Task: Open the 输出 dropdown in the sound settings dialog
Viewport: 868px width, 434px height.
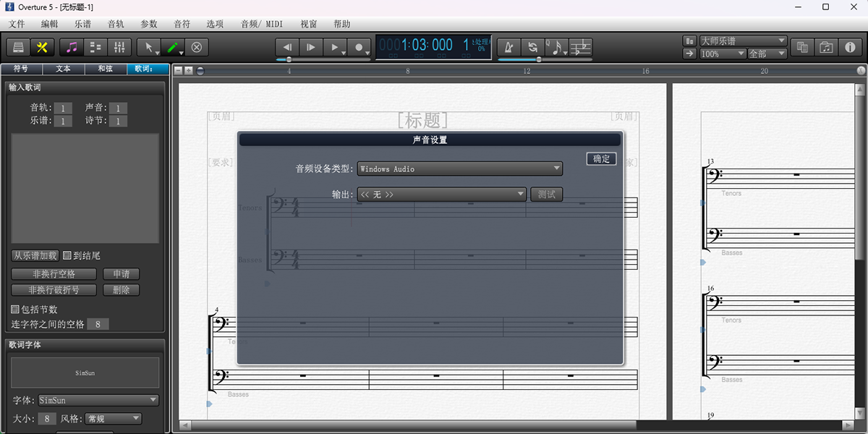Action: [442, 194]
